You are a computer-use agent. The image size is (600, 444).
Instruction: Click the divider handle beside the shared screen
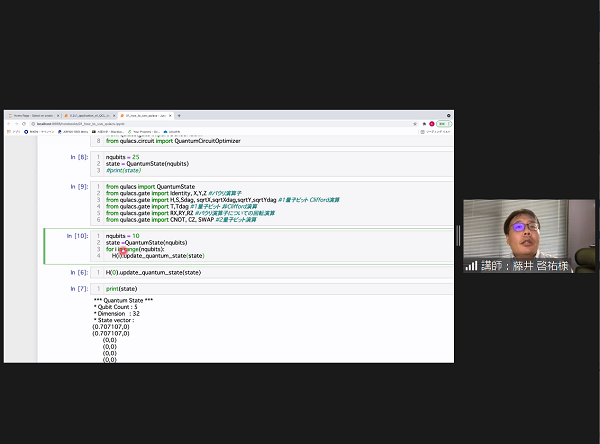pos(458,236)
